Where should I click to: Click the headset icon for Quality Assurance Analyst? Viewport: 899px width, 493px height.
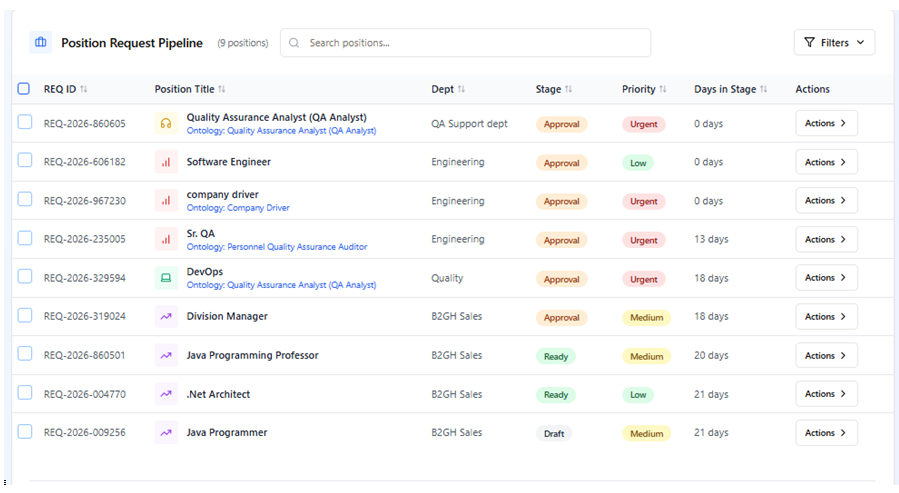(x=166, y=124)
